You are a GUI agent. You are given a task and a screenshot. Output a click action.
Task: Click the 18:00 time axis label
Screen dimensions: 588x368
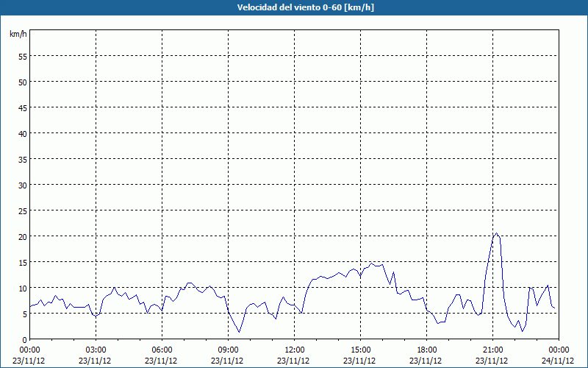(x=427, y=350)
